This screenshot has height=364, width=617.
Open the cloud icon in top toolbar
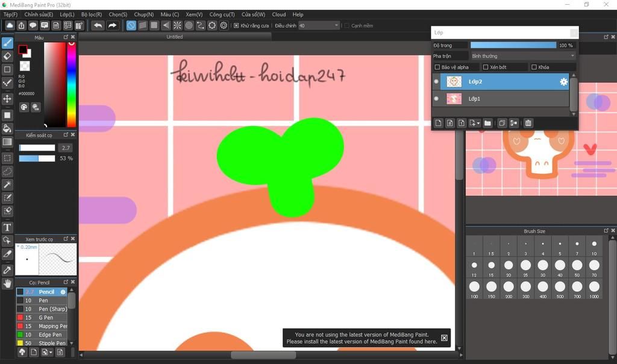10,25
